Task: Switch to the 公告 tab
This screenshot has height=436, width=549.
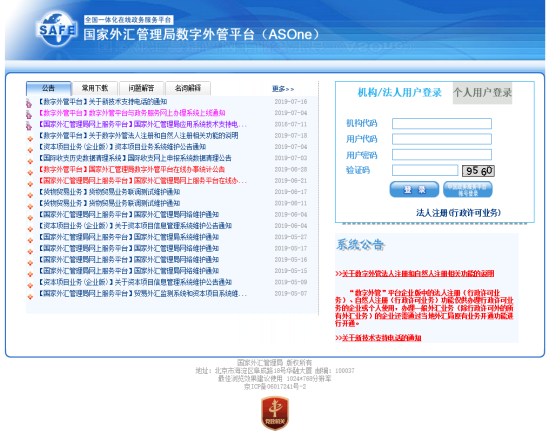Action: point(49,88)
